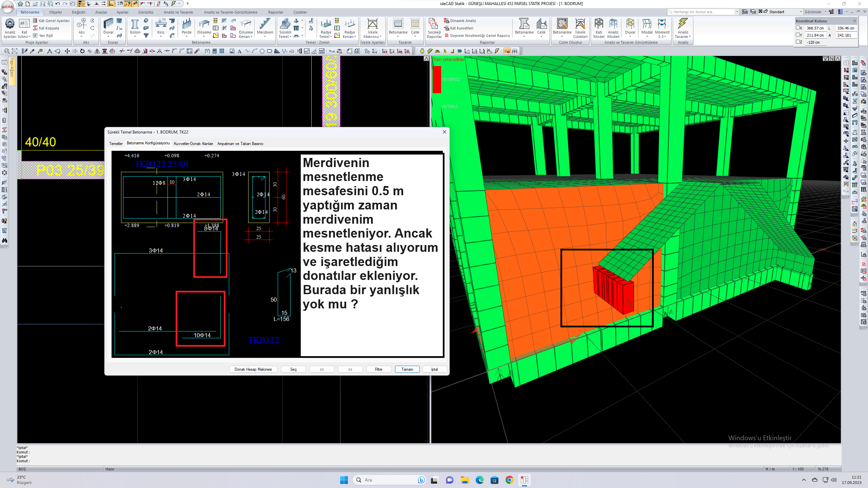Open the Standart style combo box
The height and width of the screenshot is (488, 868).
[x=781, y=12]
